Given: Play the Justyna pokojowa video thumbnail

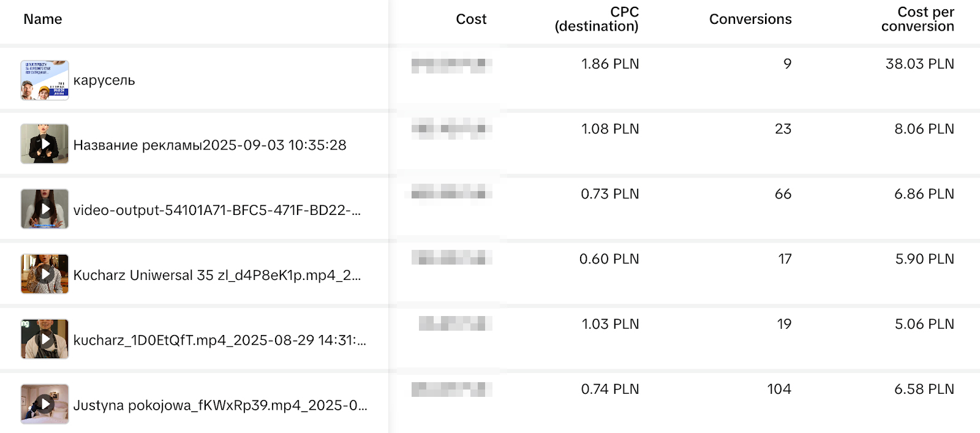Looking at the screenshot, I should 45,404.
